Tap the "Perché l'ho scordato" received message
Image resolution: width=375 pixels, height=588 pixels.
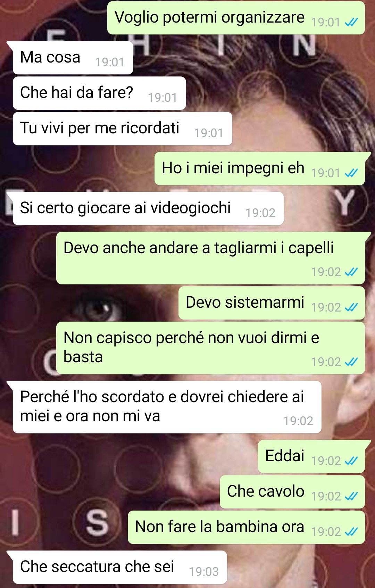click(167, 407)
